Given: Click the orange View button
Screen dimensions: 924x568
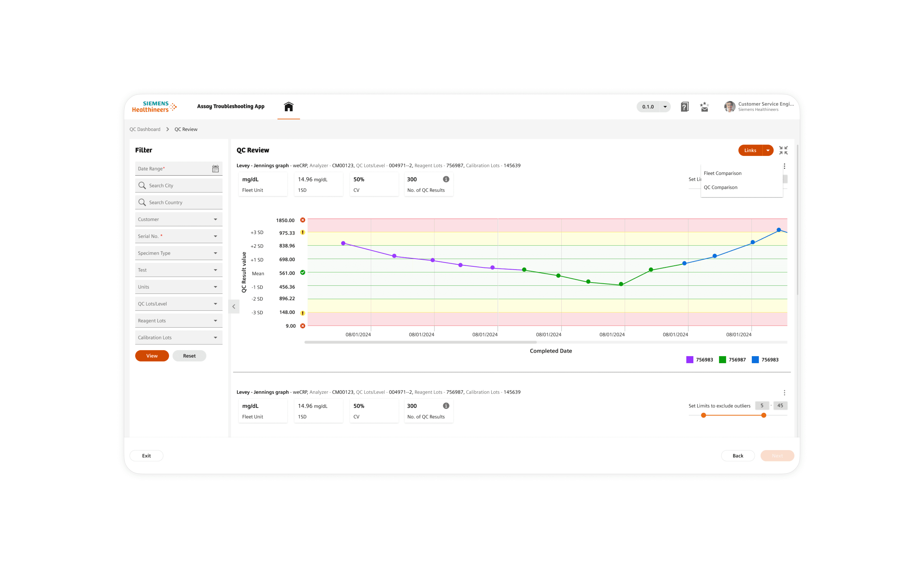Looking at the screenshot, I should [152, 356].
